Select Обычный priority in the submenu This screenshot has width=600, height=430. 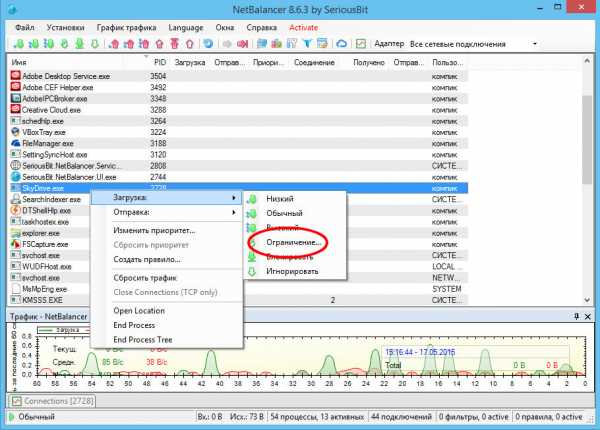[286, 213]
